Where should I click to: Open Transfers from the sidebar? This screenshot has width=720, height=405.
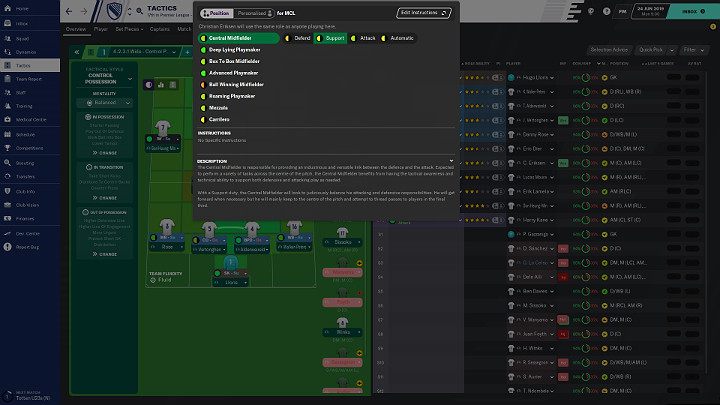[26, 176]
